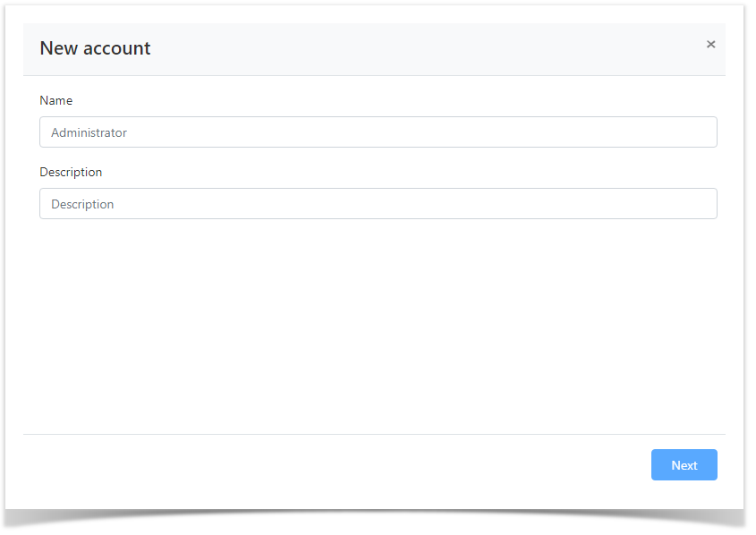The image size is (756, 535).
Task: Select the textbox under the Name label
Action: point(378,132)
